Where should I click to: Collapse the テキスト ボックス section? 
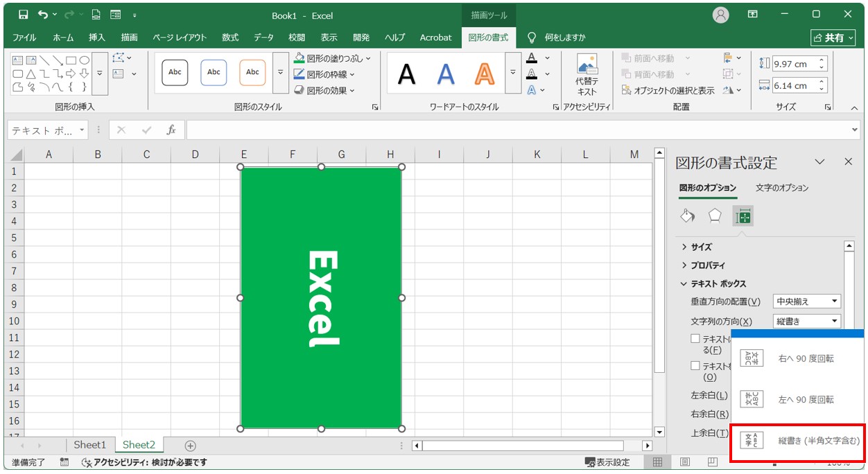[713, 283]
